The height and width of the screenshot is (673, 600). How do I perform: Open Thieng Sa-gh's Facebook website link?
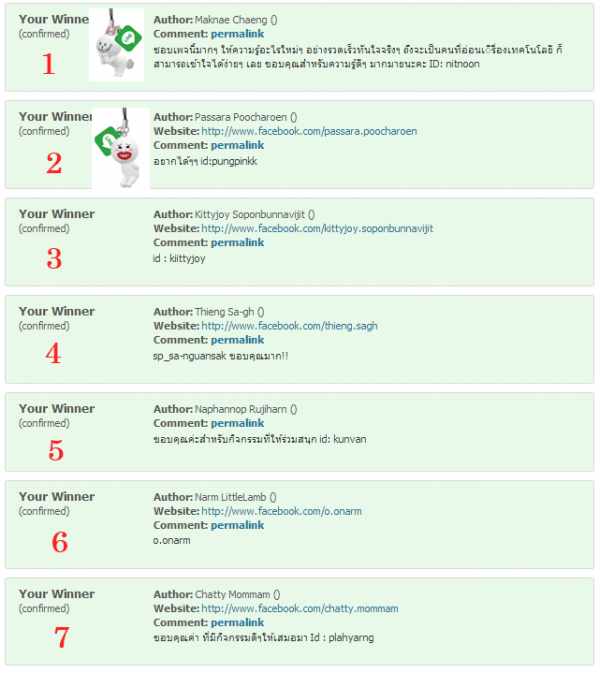coord(289,325)
